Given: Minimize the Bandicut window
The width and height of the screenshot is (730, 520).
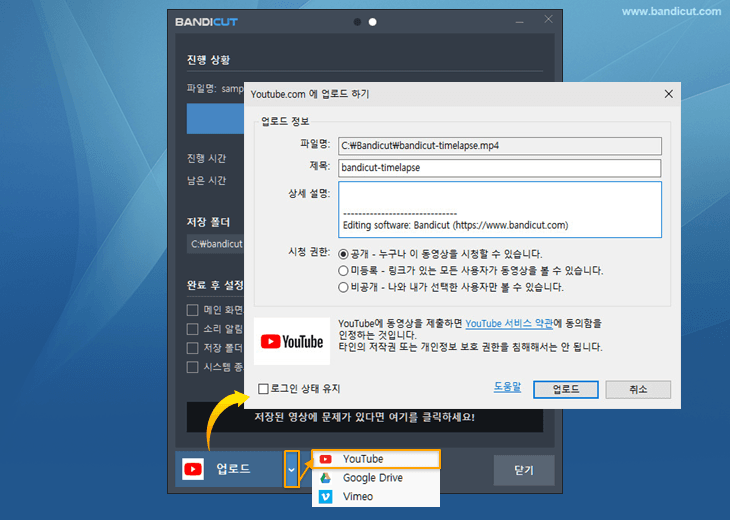Looking at the screenshot, I should (520, 22).
